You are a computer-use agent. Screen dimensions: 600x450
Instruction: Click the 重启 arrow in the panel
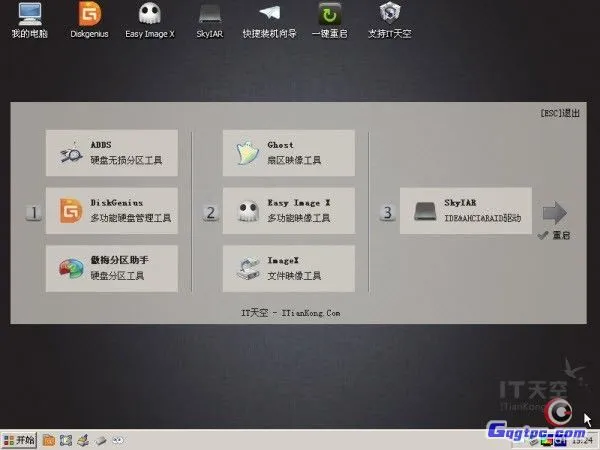pos(554,213)
